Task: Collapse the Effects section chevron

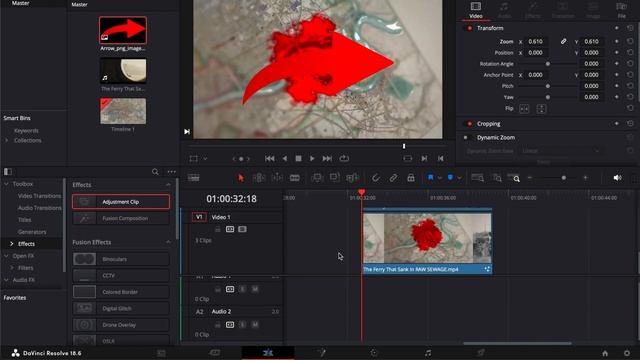Action: pos(168,185)
